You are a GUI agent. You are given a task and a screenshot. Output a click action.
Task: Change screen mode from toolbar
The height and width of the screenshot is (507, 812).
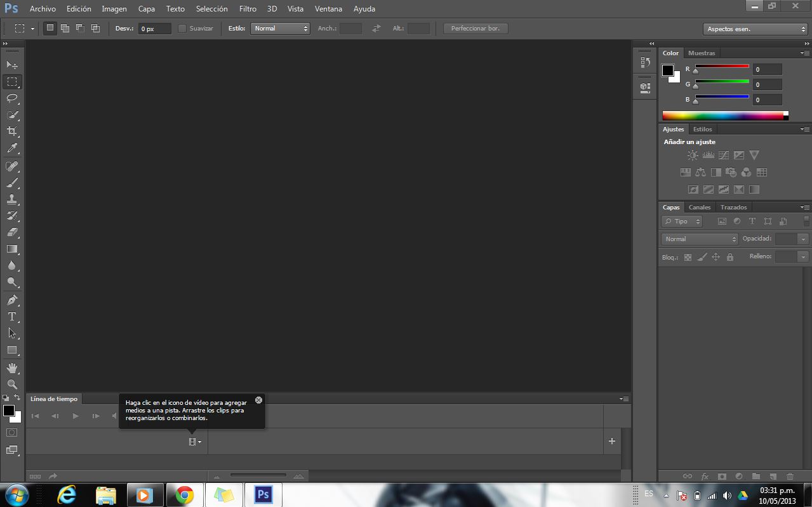tap(12, 450)
